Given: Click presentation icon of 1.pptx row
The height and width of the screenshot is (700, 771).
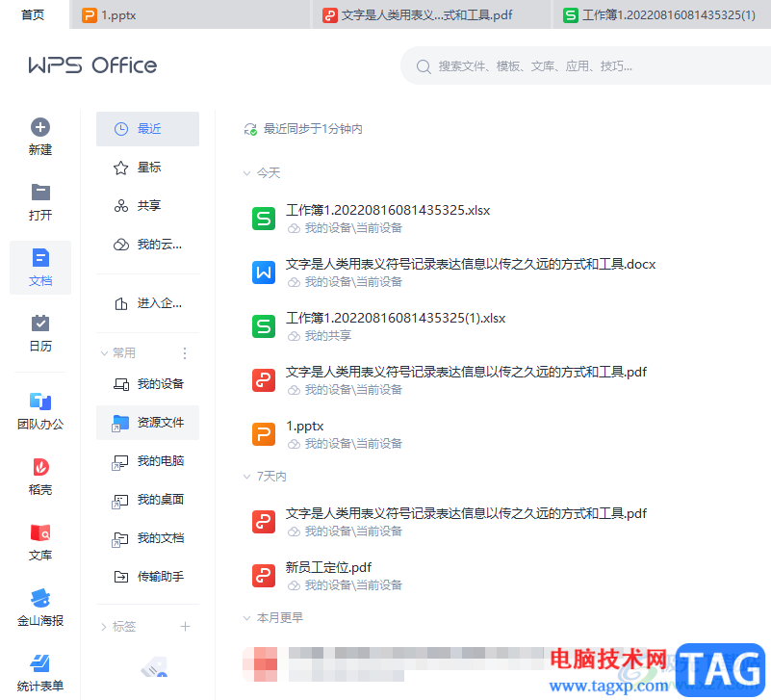Looking at the screenshot, I should coord(264,434).
